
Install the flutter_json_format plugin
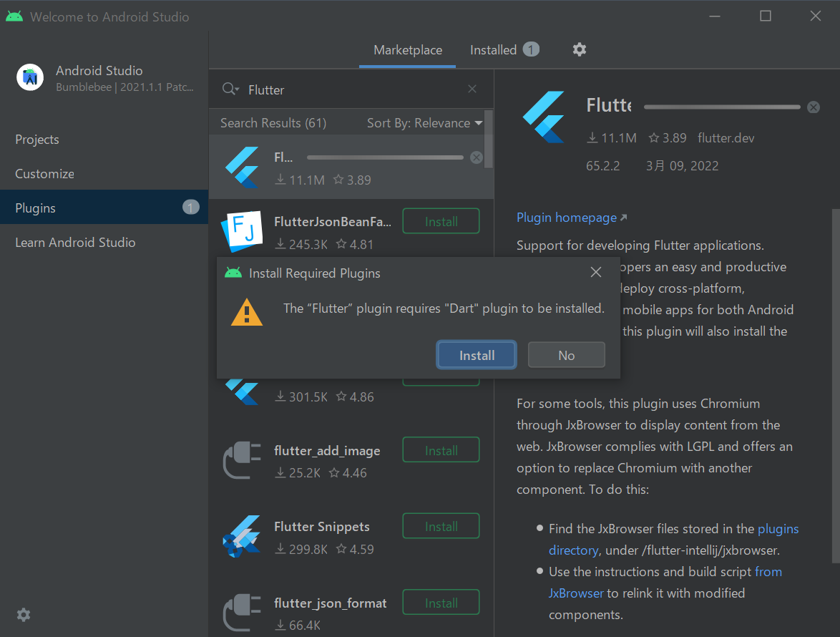click(441, 603)
